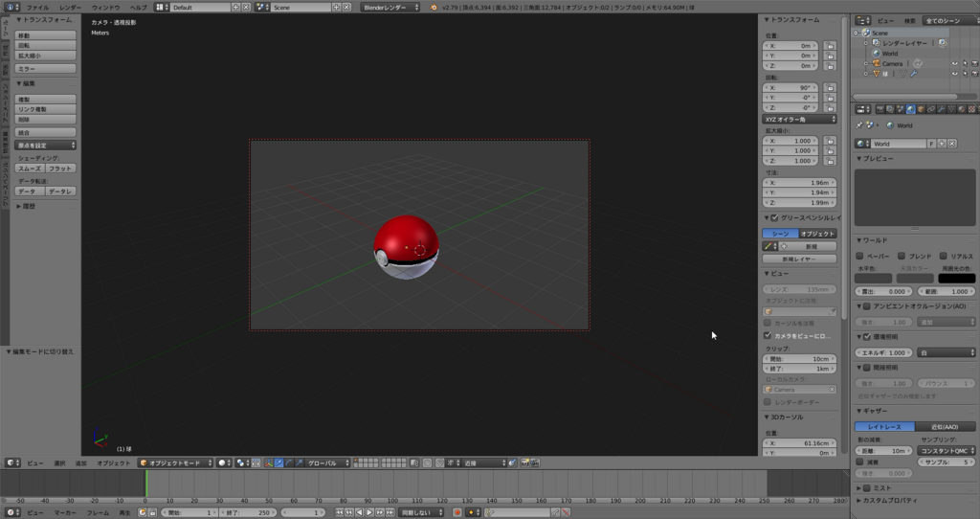Click the add new World plus icon
This screenshot has width=980, height=519.
(942, 144)
